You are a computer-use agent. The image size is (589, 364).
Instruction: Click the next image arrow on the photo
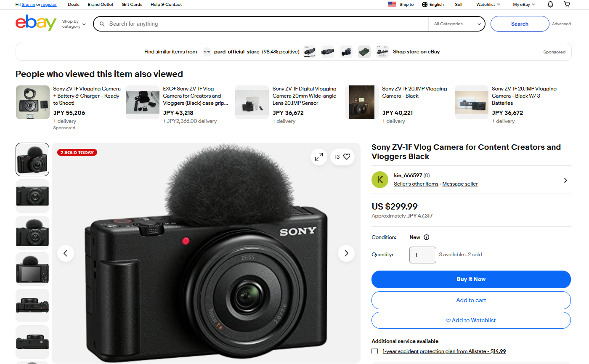tap(346, 253)
